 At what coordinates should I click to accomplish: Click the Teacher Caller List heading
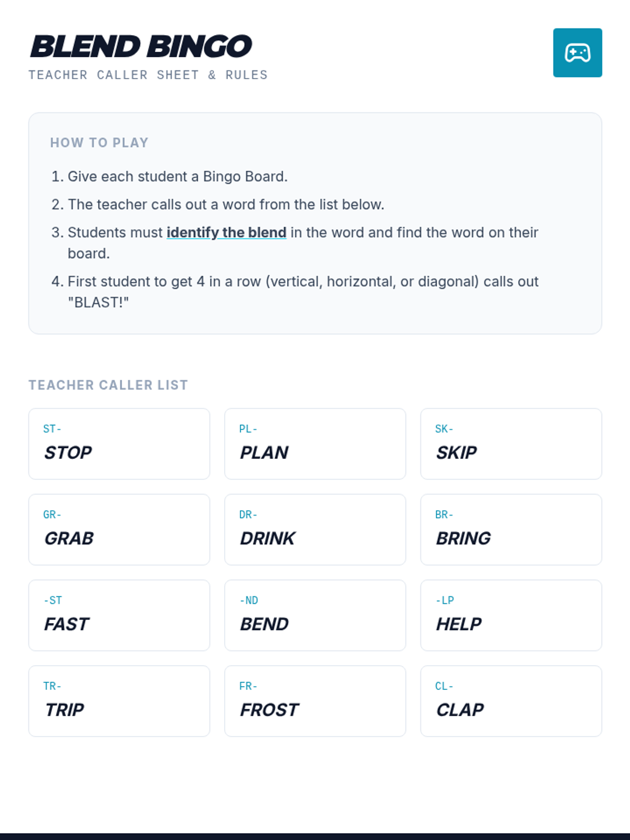[108, 385]
